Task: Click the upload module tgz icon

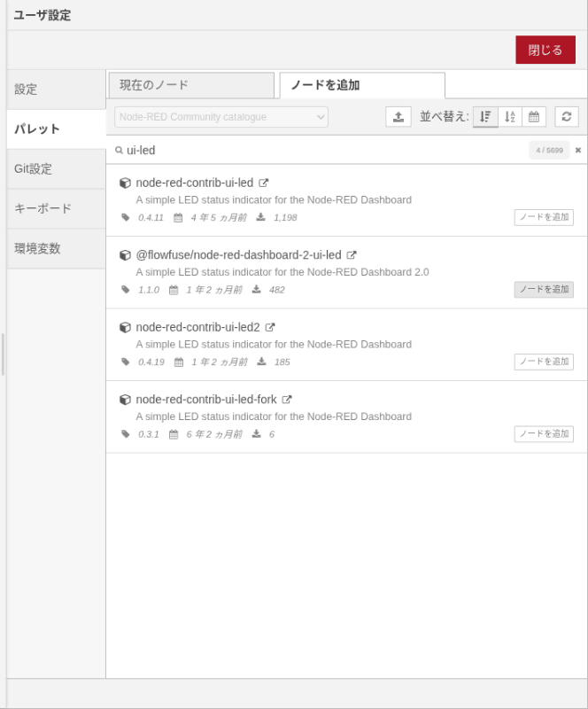Action: [398, 117]
